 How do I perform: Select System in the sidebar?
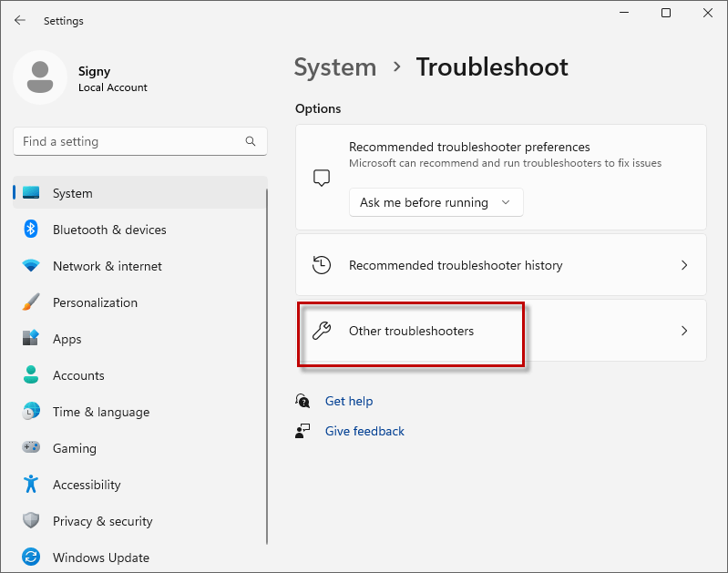coord(140,193)
